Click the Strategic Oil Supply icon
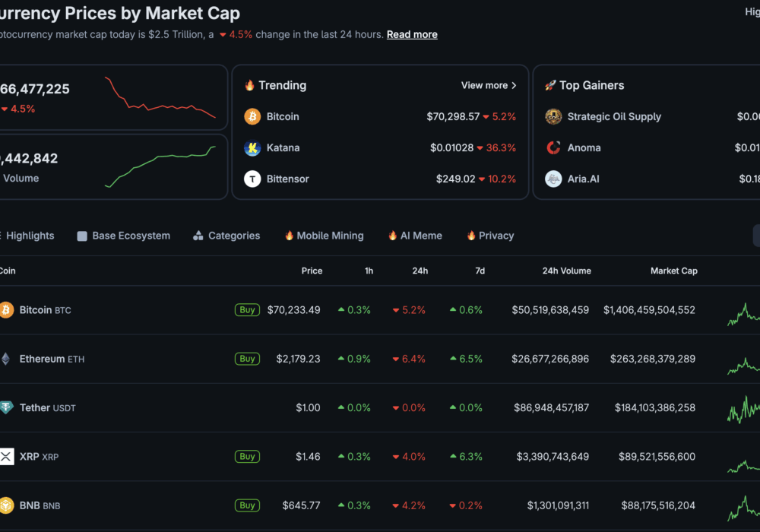 click(x=553, y=117)
